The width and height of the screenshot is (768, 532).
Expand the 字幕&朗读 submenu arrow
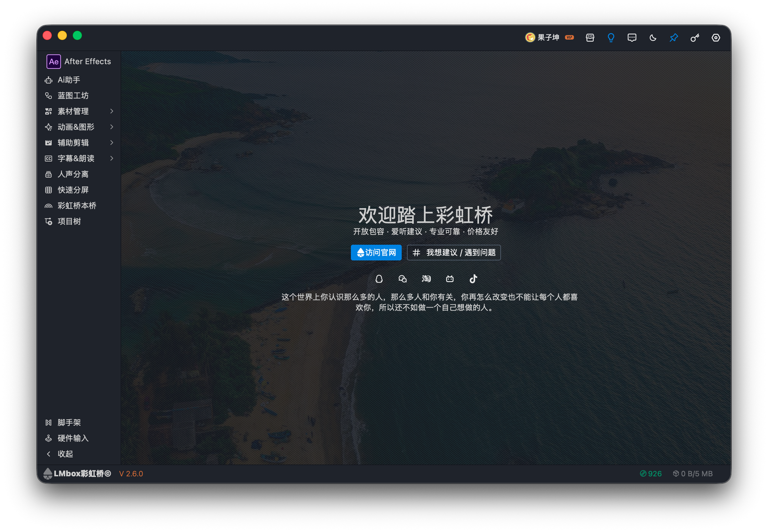(111, 158)
